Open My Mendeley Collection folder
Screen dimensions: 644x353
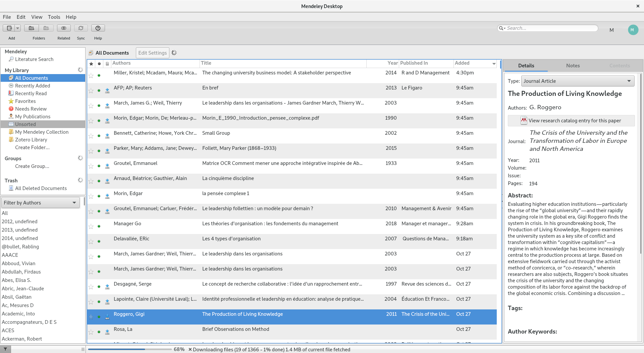[x=42, y=132]
